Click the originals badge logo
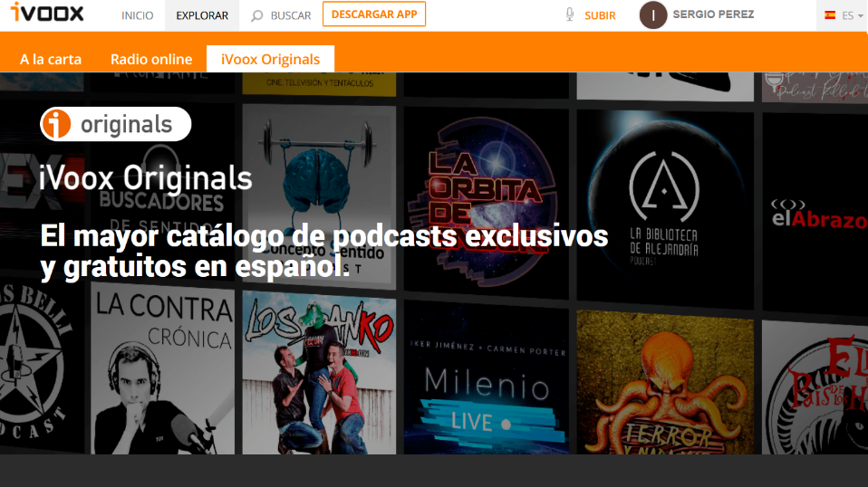Image resolution: width=868 pixels, height=487 pixels. 116,124
